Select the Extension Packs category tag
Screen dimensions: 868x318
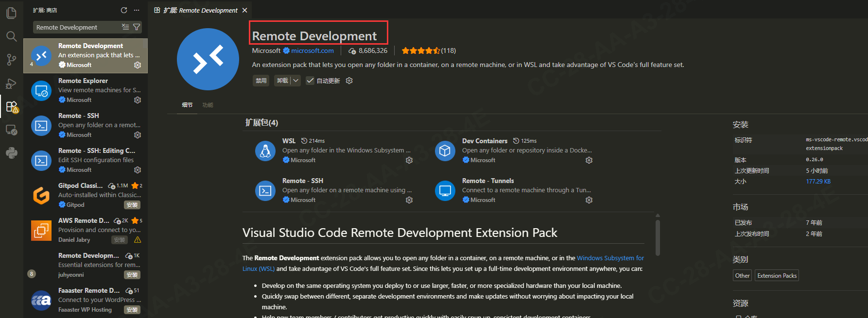pos(777,275)
